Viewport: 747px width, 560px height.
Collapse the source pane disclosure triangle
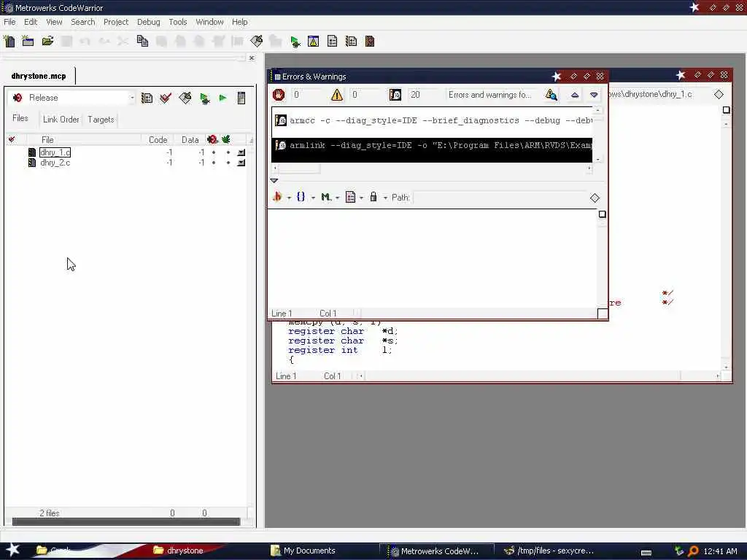pyautogui.click(x=274, y=181)
